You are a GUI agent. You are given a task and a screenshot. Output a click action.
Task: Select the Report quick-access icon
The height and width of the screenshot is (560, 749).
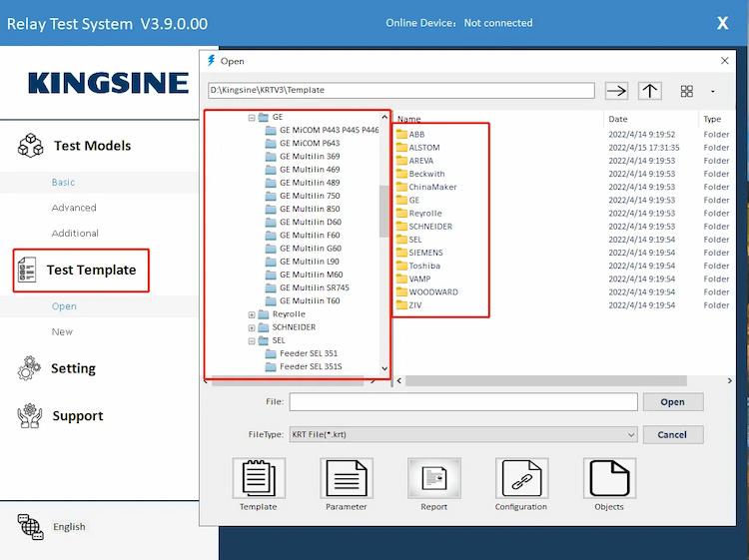(434, 478)
